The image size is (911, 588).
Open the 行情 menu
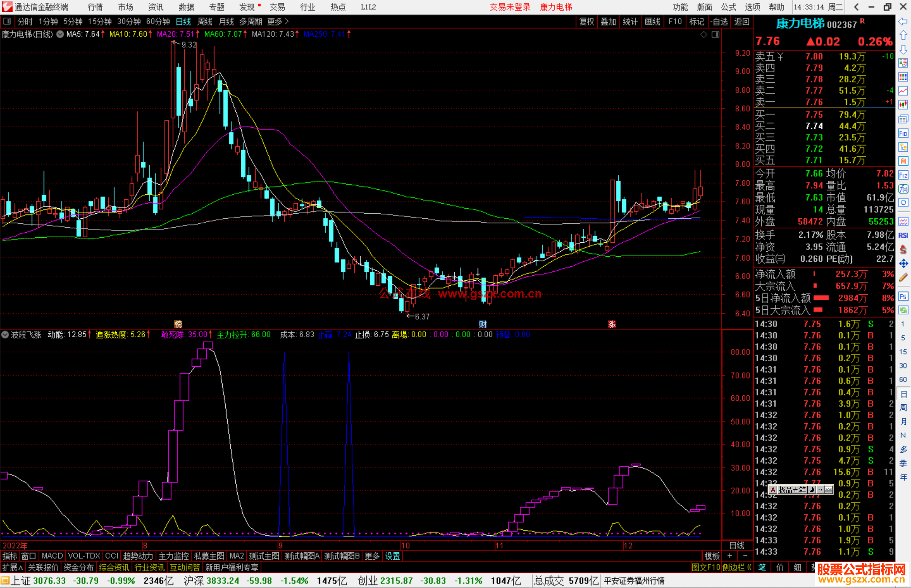pos(95,7)
